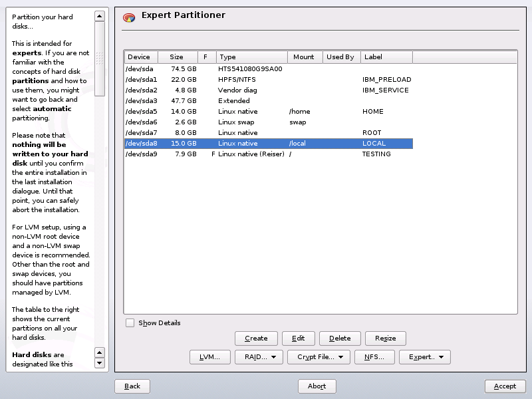Screen dimensions: 532x399
Task: Enable the Show Details checkbox
Action: (130, 323)
